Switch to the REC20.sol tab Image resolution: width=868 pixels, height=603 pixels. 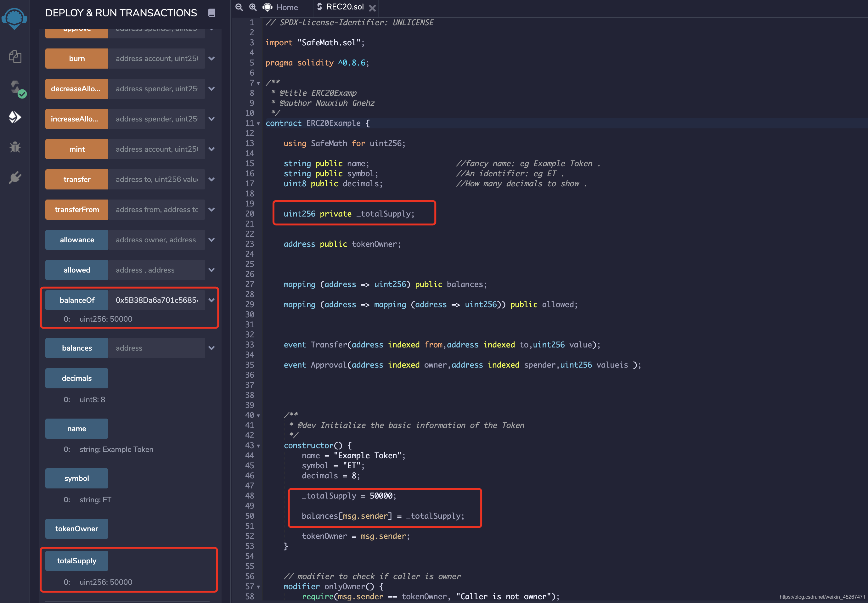tap(340, 7)
